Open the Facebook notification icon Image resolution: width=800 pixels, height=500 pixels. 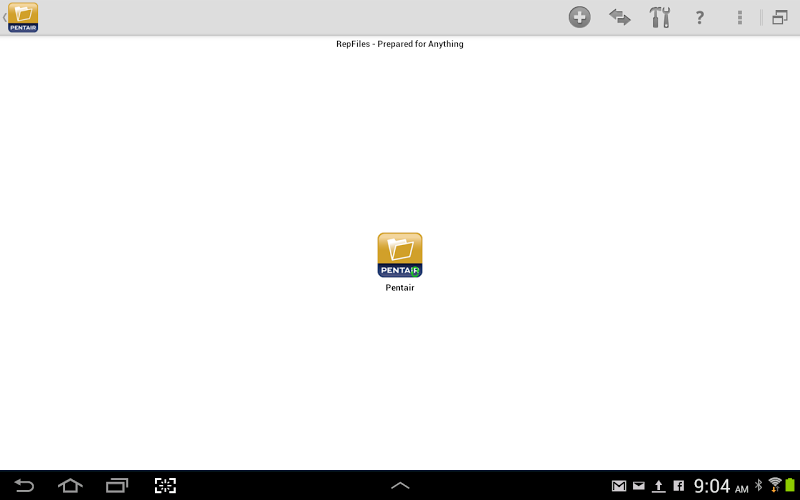click(679, 486)
